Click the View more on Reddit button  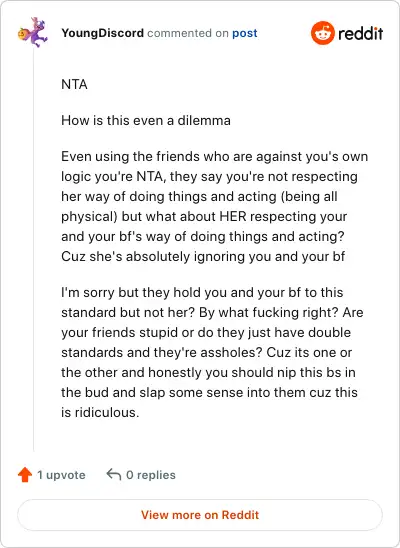coord(200,515)
